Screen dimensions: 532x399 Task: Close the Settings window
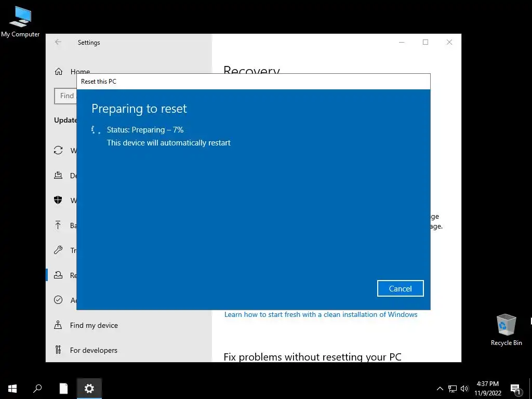pyautogui.click(x=449, y=42)
